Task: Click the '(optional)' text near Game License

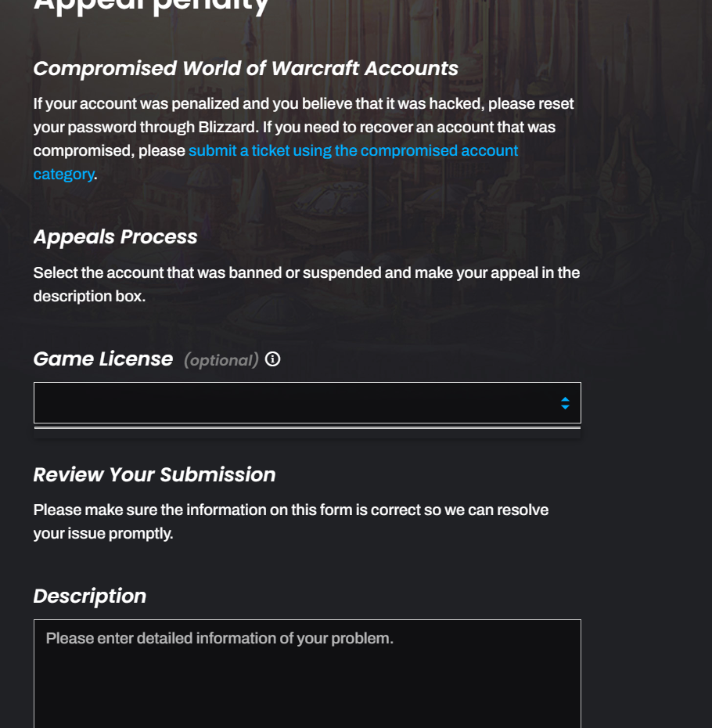Action: pyautogui.click(x=221, y=360)
